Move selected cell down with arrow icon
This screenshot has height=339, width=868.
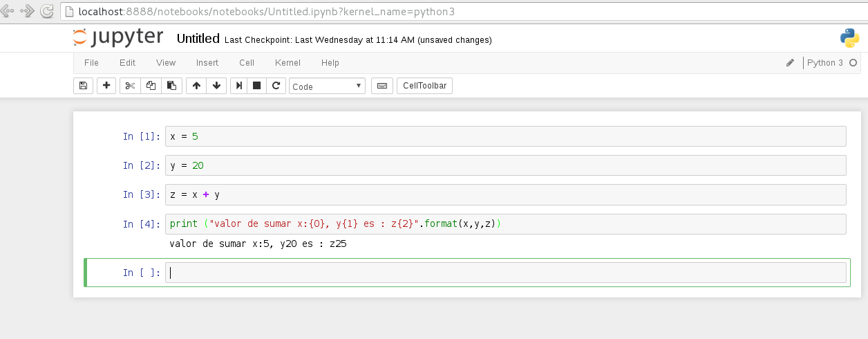[x=216, y=86]
